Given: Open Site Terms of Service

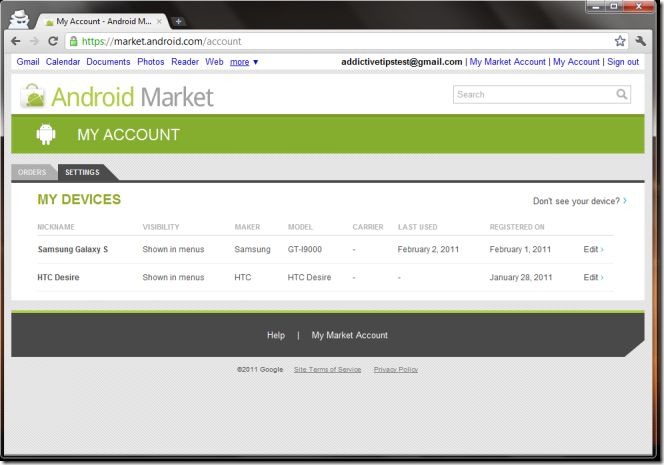Looking at the screenshot, I should point(327,370).
